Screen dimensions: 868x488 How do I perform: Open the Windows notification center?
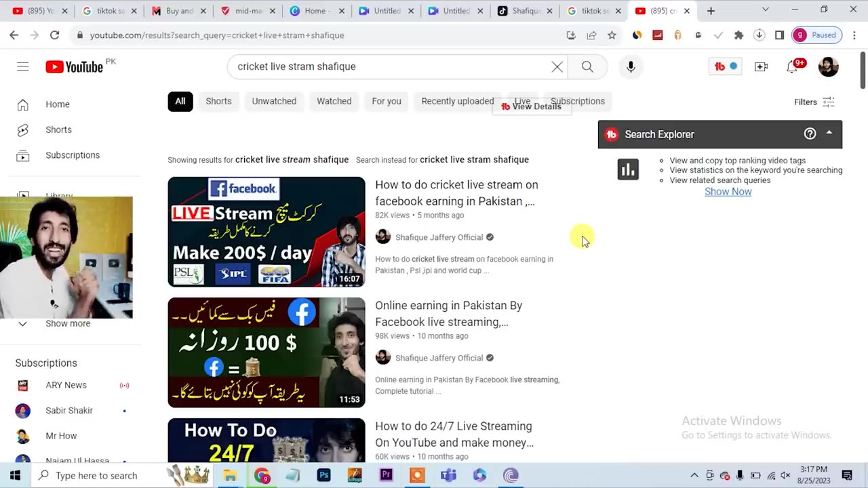tap(847, 475)
